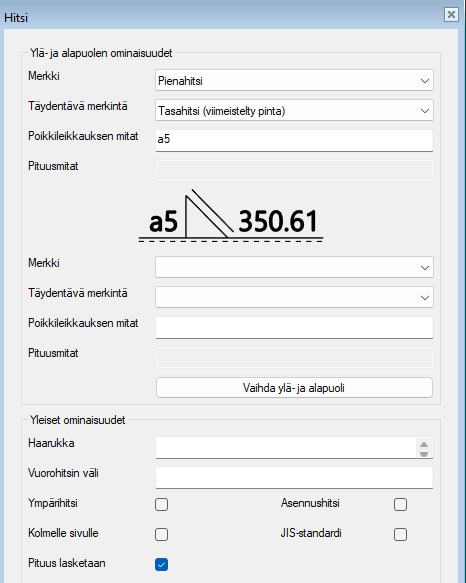This screenshot has height=583, width=466.
Task: Click the Haarukka down arrow spinner
Action: click(424, 454)
